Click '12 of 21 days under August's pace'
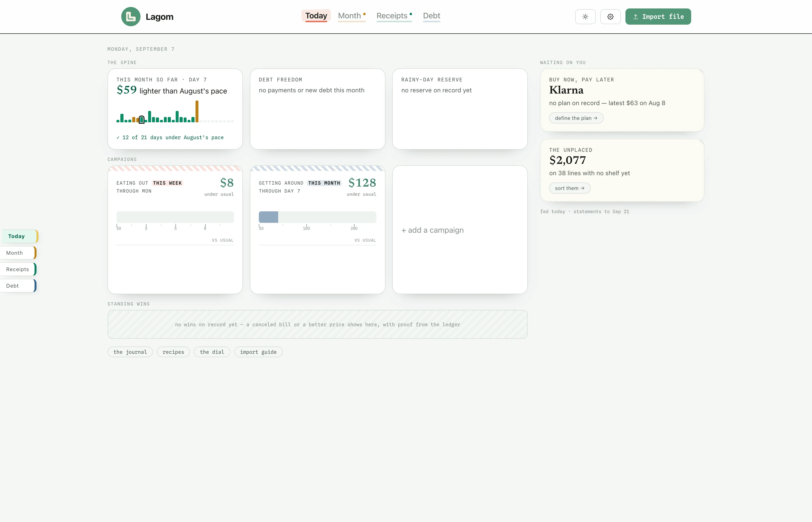The image size is (812, 522). tap(170, 137)
